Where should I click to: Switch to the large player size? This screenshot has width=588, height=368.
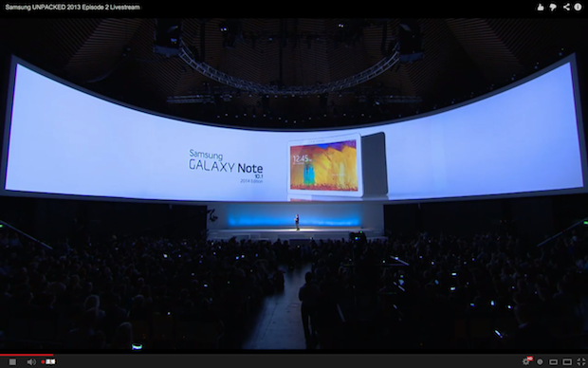tap(567, 362)
